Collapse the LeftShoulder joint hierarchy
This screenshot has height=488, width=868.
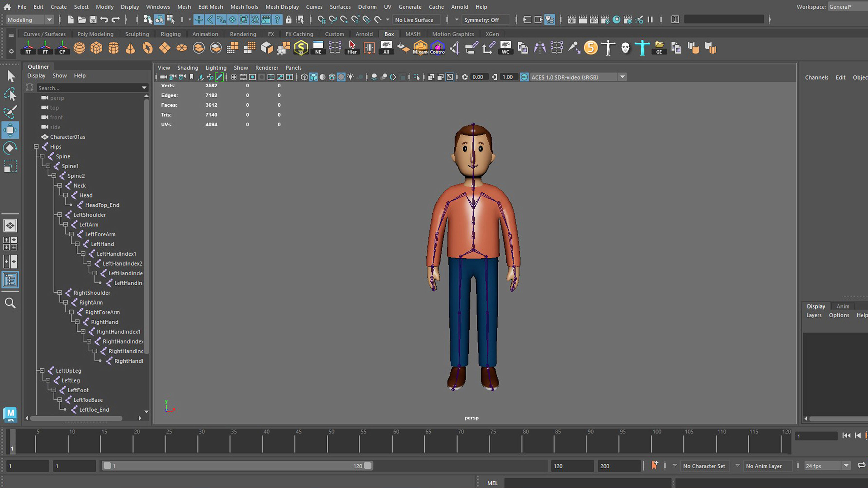point(60,215)
